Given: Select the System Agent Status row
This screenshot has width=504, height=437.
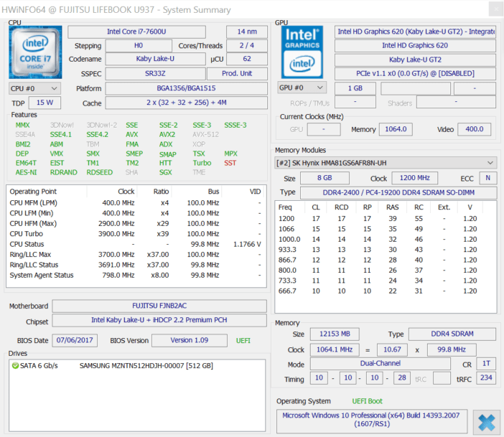Looking at the screenshot, I should (136, 276).
